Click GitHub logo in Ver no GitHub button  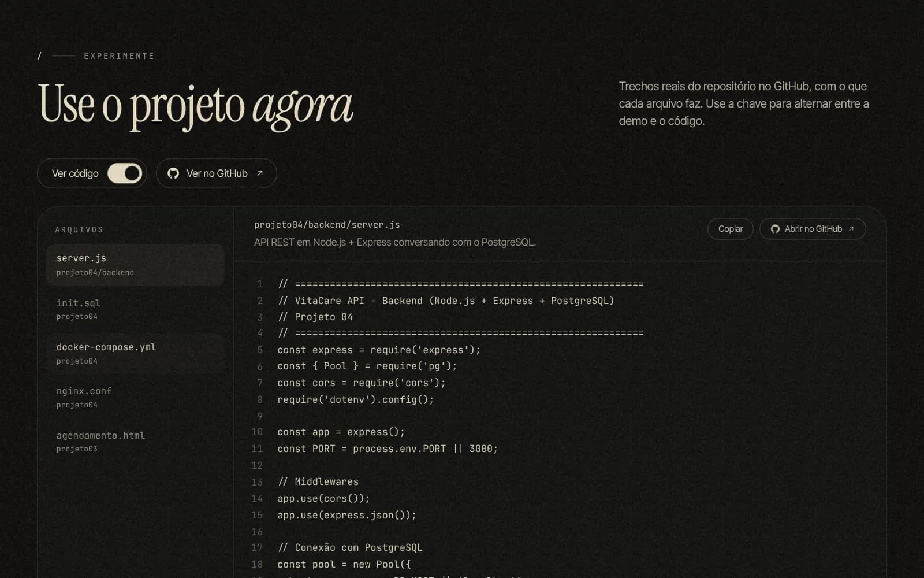click(x=173, y=173)
